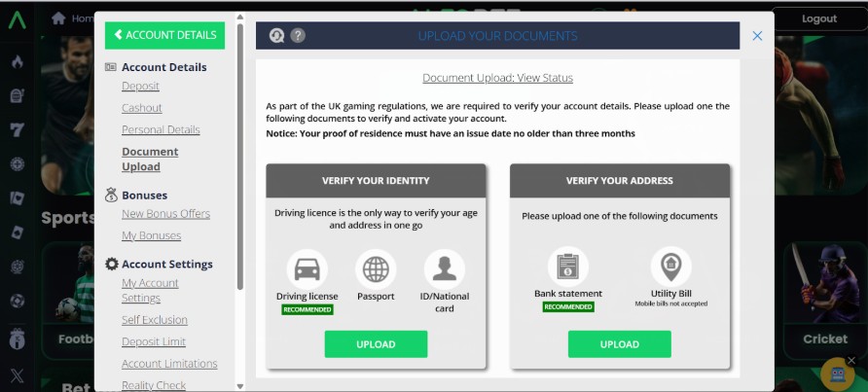This screenshot has height=392, width=868.
Task: Pick the Bank statement document icon
Action: pos(568,267)
